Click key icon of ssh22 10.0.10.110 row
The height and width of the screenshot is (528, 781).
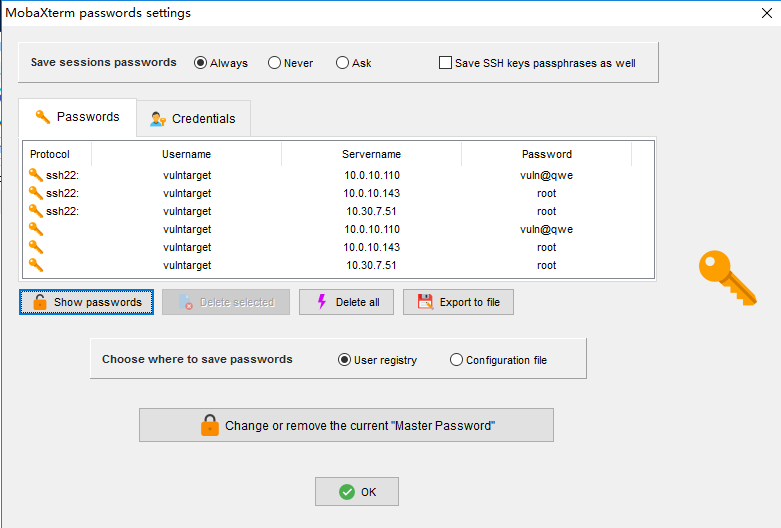[35, 175]
